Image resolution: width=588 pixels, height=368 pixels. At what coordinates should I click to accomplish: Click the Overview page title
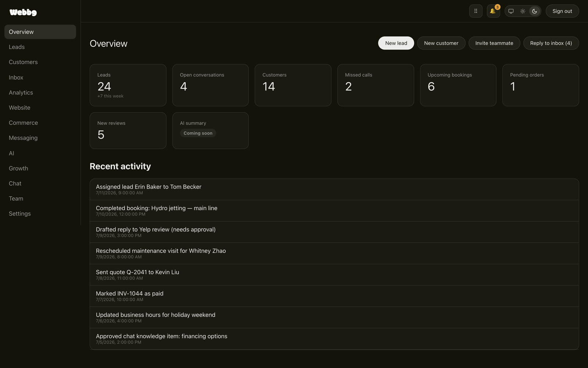pos(108,43)
